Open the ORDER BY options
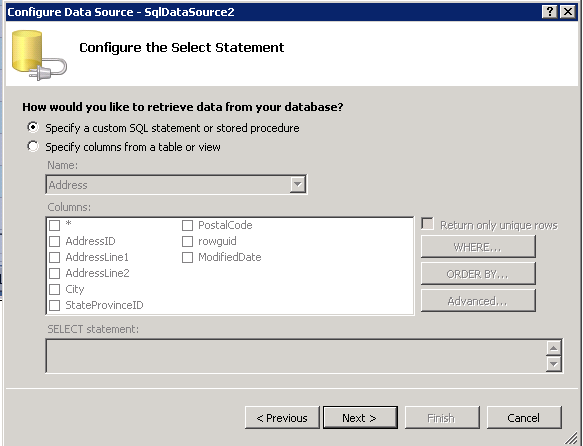Viewport: 583px width, 446px height. point(478,274)
